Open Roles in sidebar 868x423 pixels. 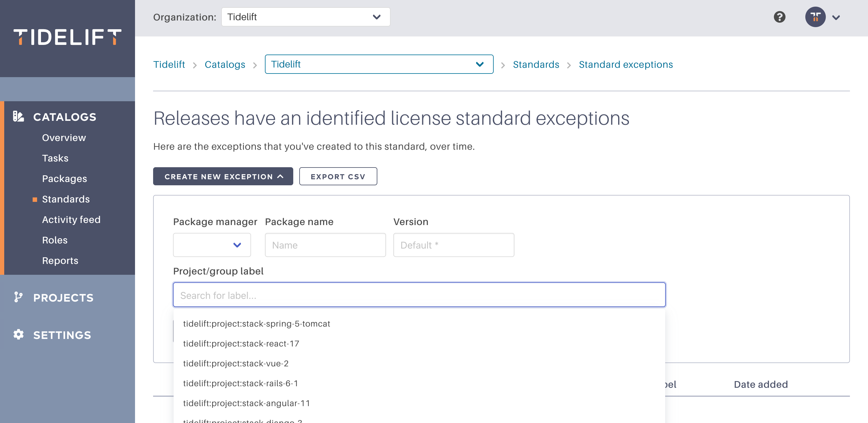tap(55, 240)
